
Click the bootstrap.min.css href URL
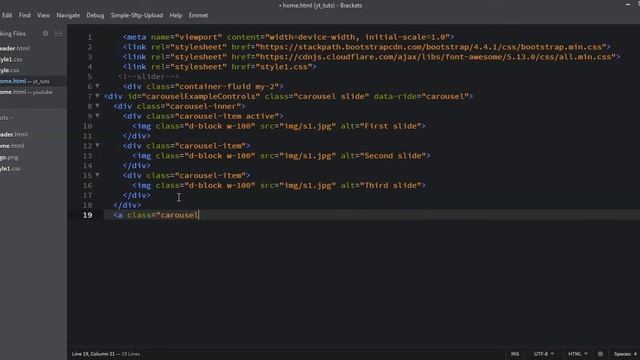click(431, 47)
